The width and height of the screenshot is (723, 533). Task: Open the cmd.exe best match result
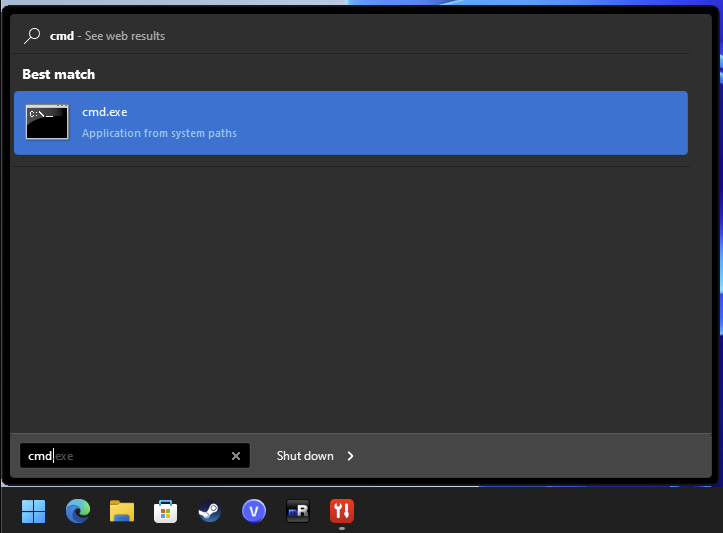tap(350, 123)
